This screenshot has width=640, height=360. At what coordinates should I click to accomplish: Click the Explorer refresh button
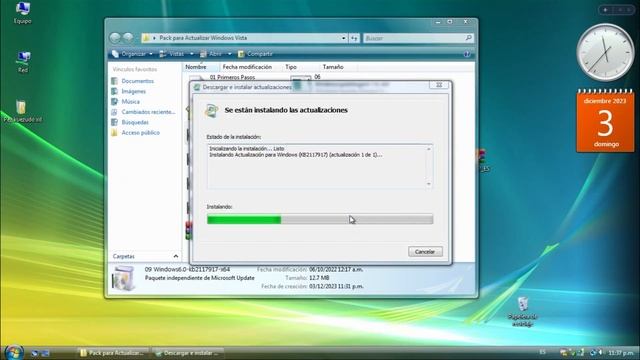(354, 38)
